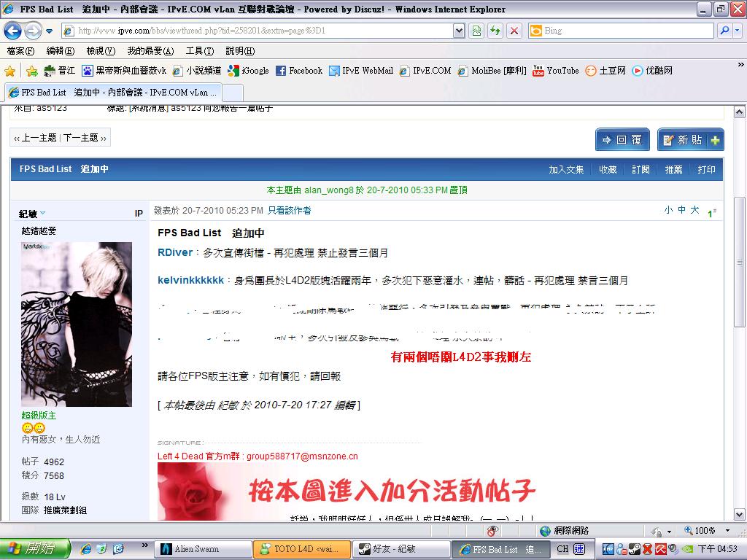The image size is (747, 560).
Task: Open the 优酷网 bookmark
Action: point(652,71)
